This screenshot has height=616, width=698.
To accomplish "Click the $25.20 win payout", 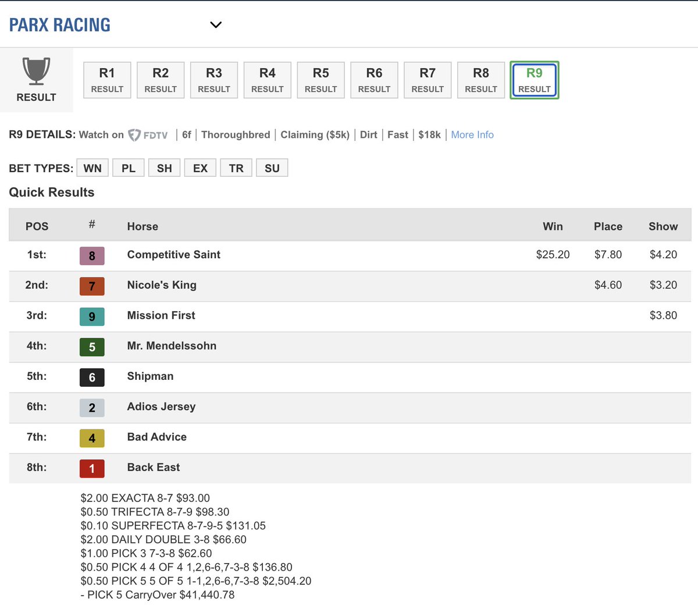I will click(553, 255).
